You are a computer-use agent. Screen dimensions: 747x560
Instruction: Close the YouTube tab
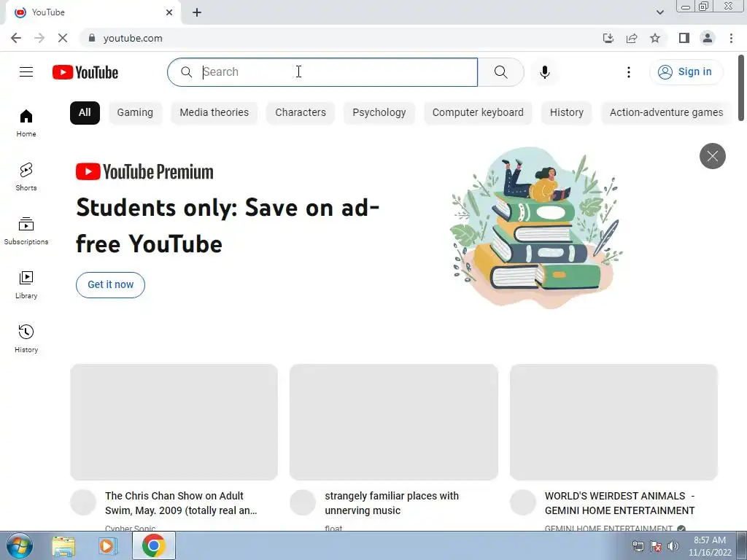pyautogui.click(x=169, y=12)
